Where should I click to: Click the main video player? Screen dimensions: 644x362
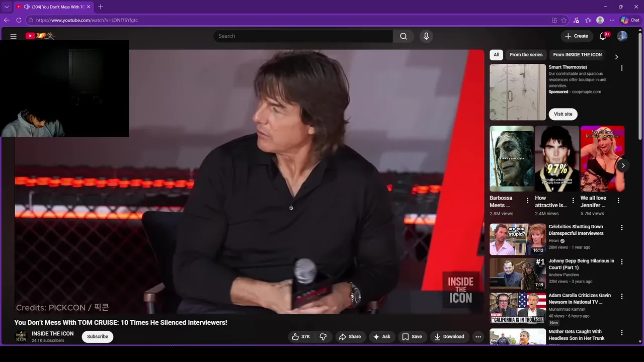[250, 182]
